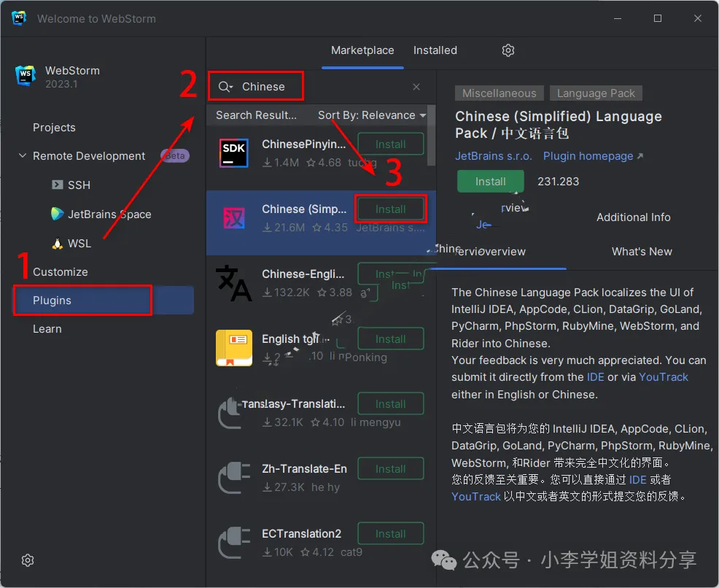Select Learn in sidebar
Image resolution: width=719 pixels, height=588 pixels.
pos(47,329)
